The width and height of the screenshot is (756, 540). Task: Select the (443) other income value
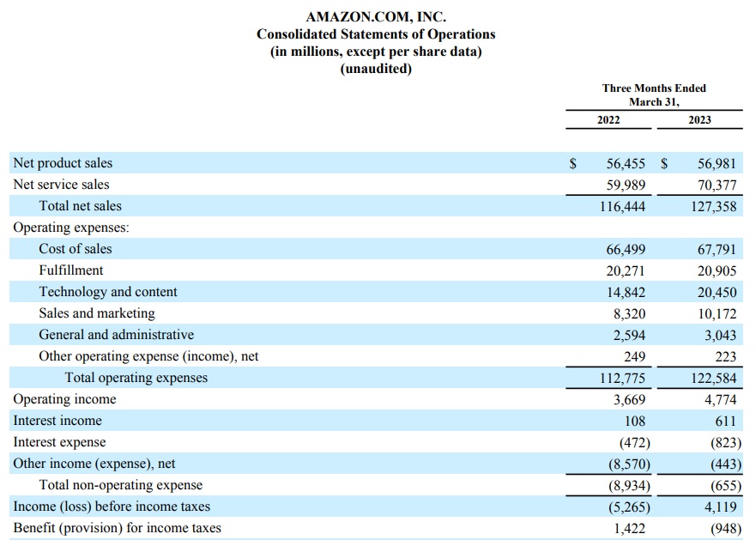pos(726,464)
